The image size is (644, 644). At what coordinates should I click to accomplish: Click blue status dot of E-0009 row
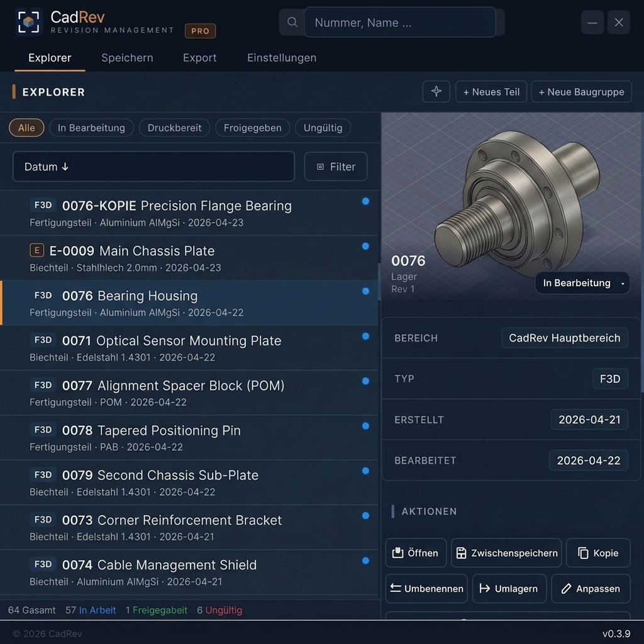coord(365,246)
